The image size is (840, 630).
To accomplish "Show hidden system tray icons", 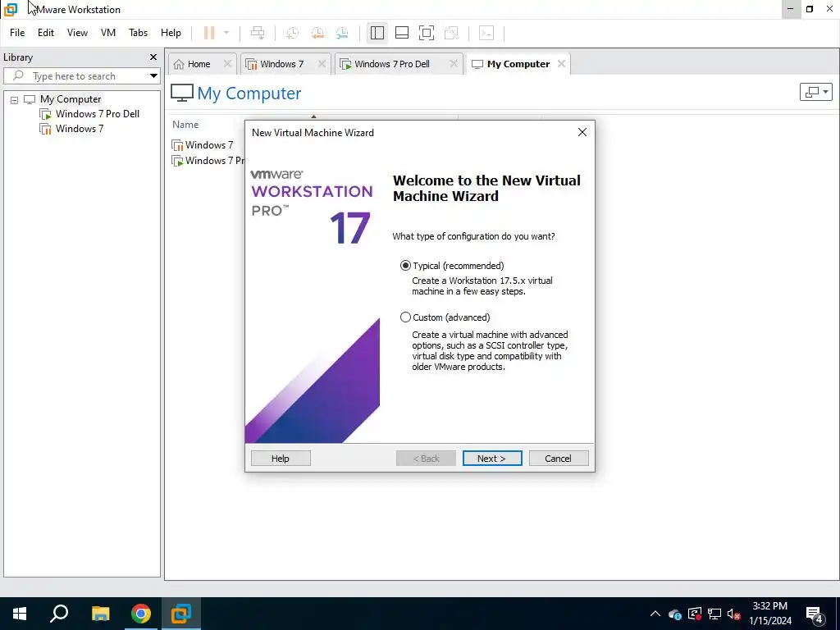I will (x=655, y=614).
